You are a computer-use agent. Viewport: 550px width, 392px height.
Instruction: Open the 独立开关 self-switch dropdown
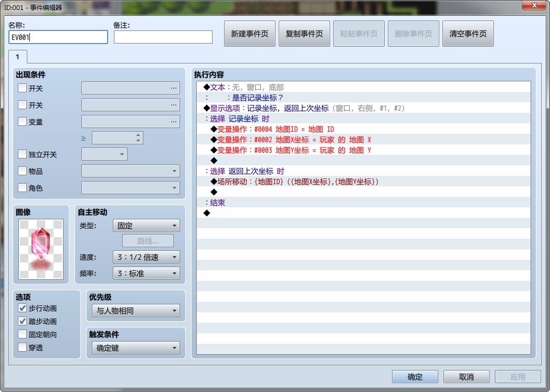pyautogui.click(x=104, y=154)
